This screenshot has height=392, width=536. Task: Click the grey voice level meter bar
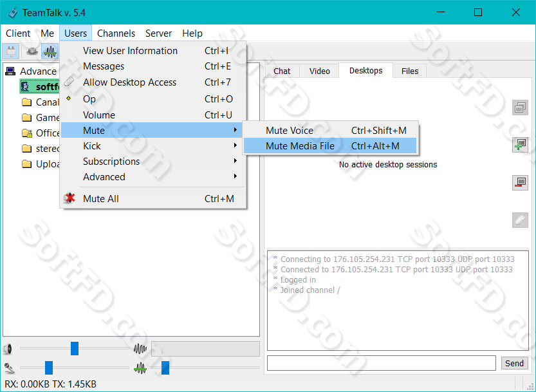(205, 349)
